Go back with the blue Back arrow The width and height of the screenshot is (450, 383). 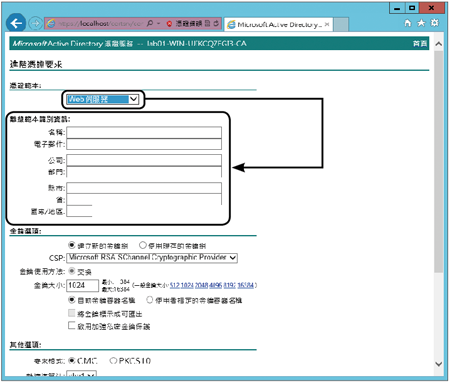point(16,23)
